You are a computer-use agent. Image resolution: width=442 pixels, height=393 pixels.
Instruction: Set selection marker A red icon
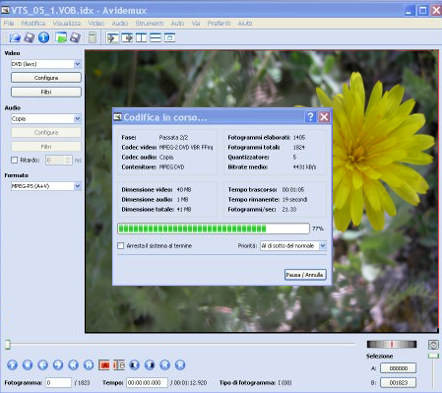tap(104, 365)
